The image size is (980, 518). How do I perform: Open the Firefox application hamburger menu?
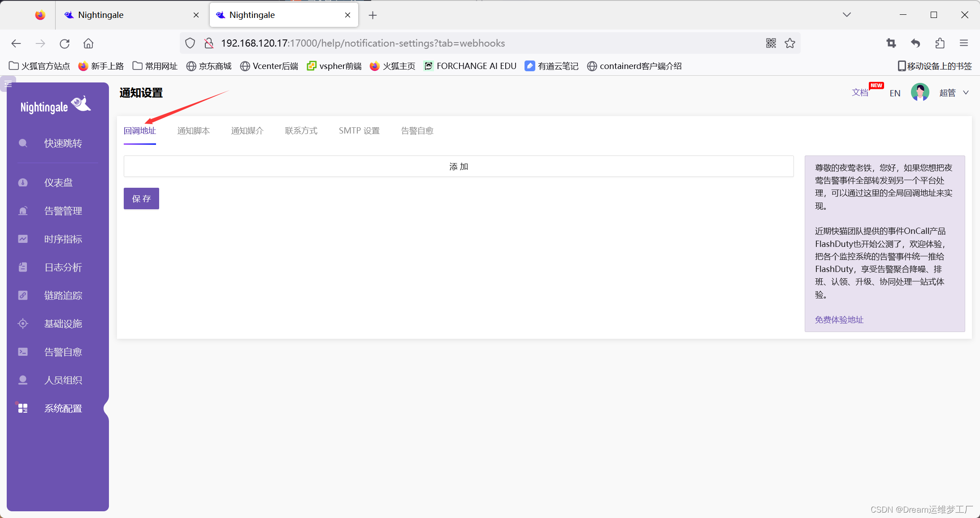(964, 43)
